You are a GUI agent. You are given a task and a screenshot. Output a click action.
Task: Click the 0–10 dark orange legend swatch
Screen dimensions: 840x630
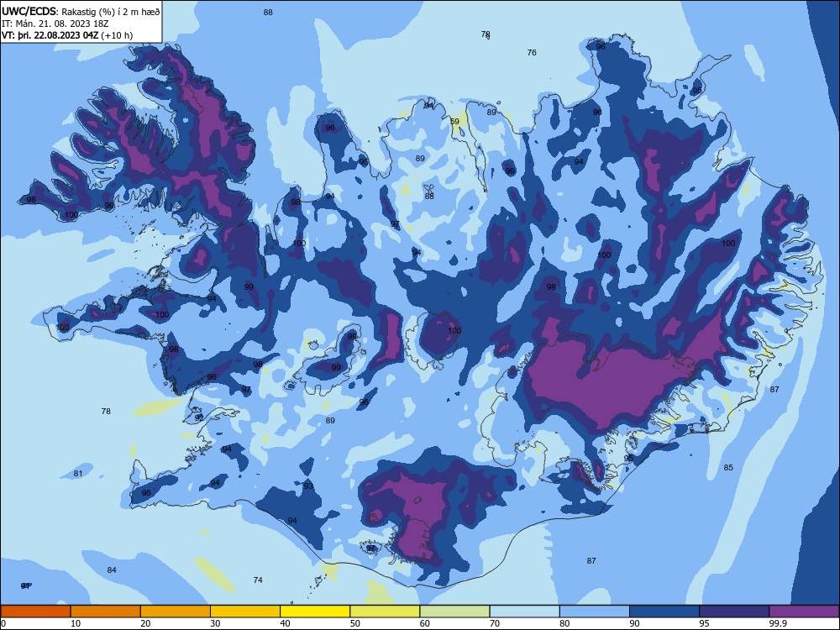coord(35,612)
